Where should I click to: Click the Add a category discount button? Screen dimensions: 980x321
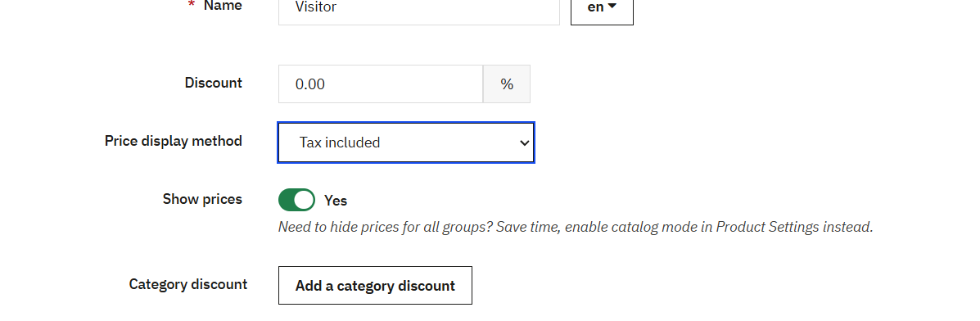375,285
